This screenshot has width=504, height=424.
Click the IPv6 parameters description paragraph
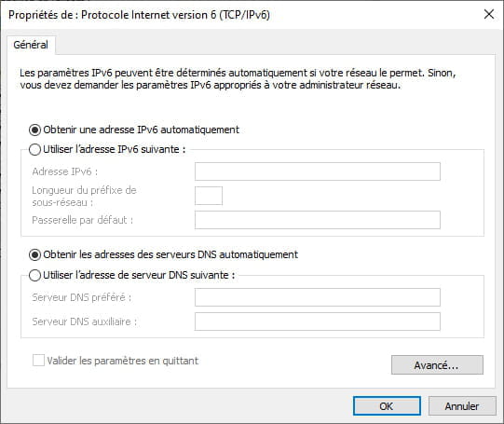pos(238,79)
